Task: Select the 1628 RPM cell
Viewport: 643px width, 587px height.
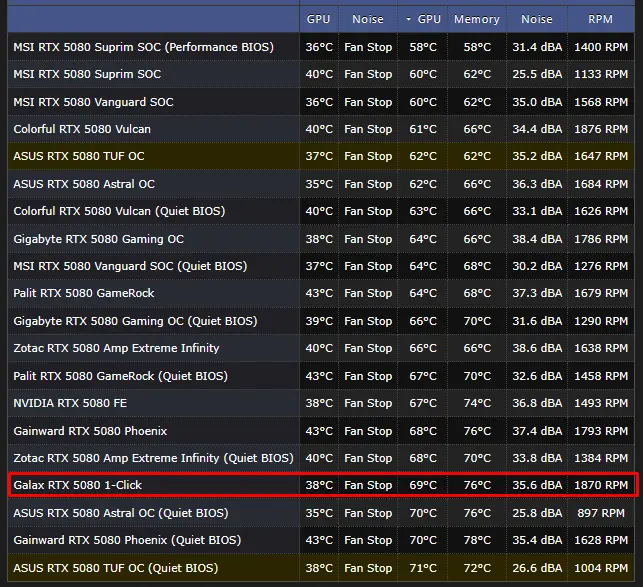Action: (601, 540)
